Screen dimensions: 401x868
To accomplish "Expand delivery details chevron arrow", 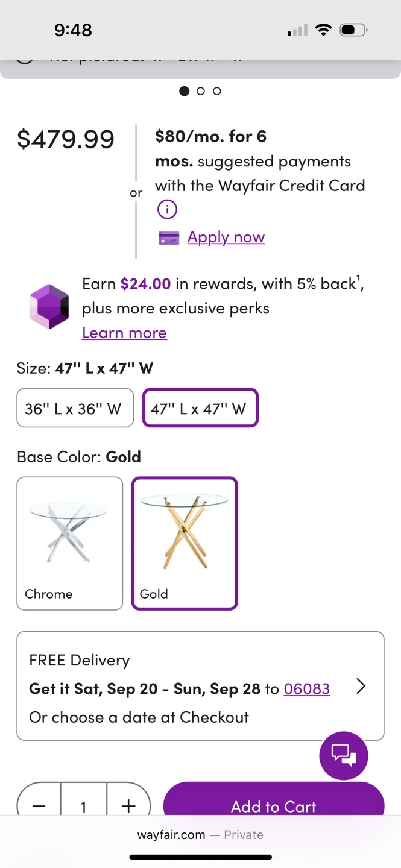I will click(x=361, y=686).
